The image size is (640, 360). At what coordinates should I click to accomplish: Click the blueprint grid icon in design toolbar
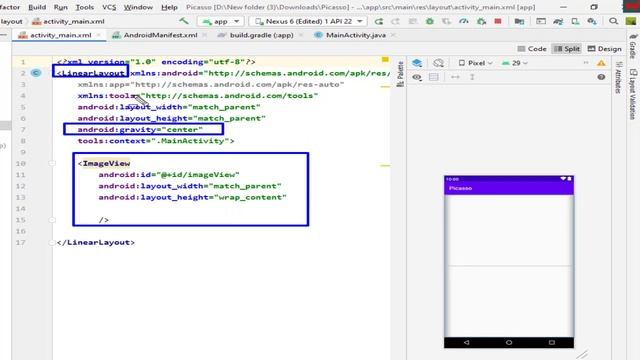[x=434, y=77]
